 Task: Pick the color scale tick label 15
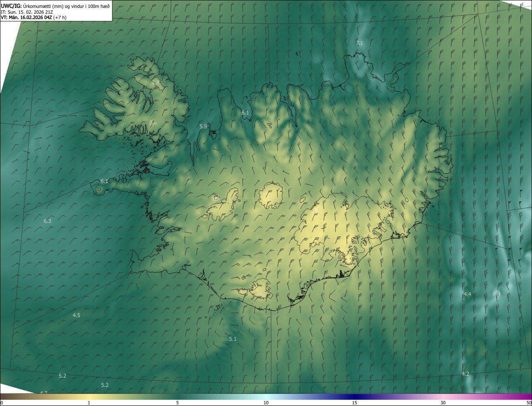[355, 403]
